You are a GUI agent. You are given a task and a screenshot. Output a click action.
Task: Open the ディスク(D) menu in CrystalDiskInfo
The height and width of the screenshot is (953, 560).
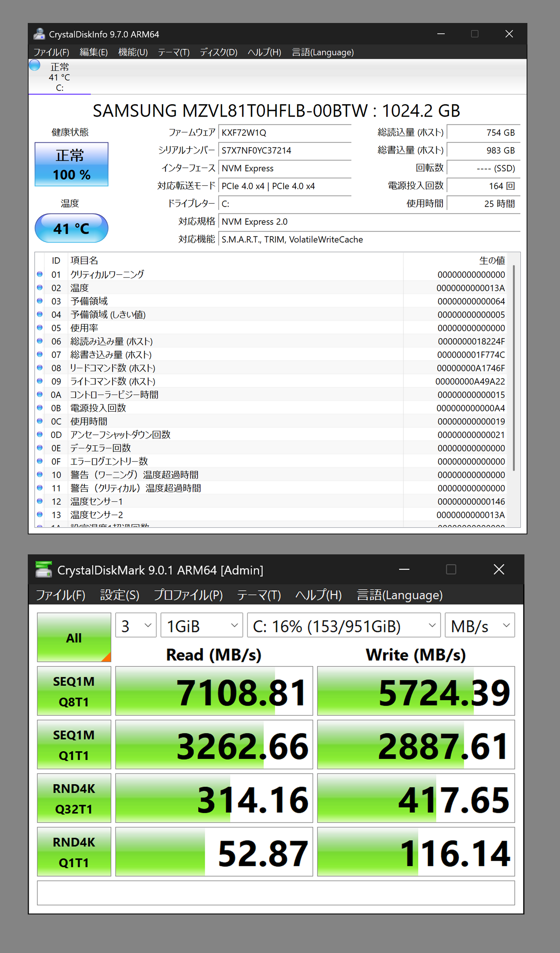[218, 52]
